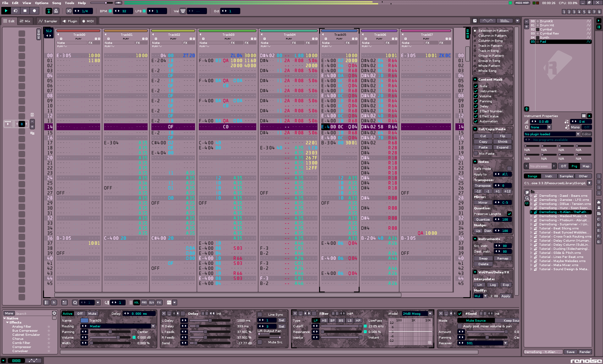This screenshot has height=364, width=603.
Task: Click the Render button
Action: (x=585, y=352)
